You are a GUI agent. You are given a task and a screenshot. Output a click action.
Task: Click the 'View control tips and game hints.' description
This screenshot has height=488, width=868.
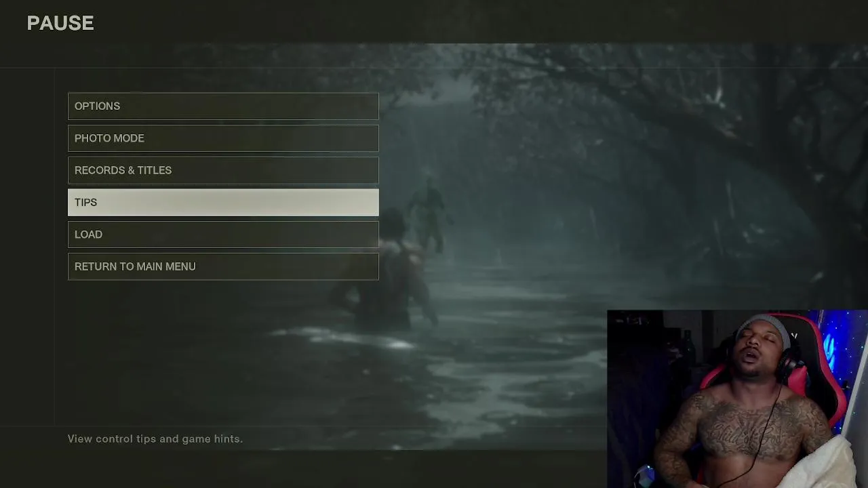tap(155, 439)
